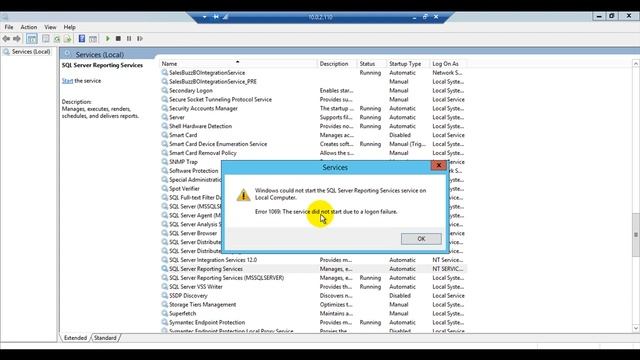The height and width of the screenshot is (360, 640).
Task: Open the Help menu
Action: [69, 27]
